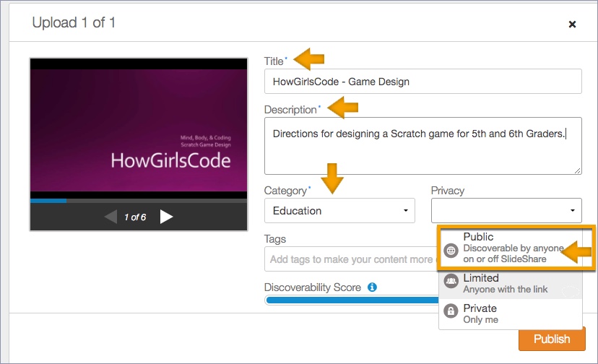Click the 'Upload 1 of 1' heading

click(74, 22)
